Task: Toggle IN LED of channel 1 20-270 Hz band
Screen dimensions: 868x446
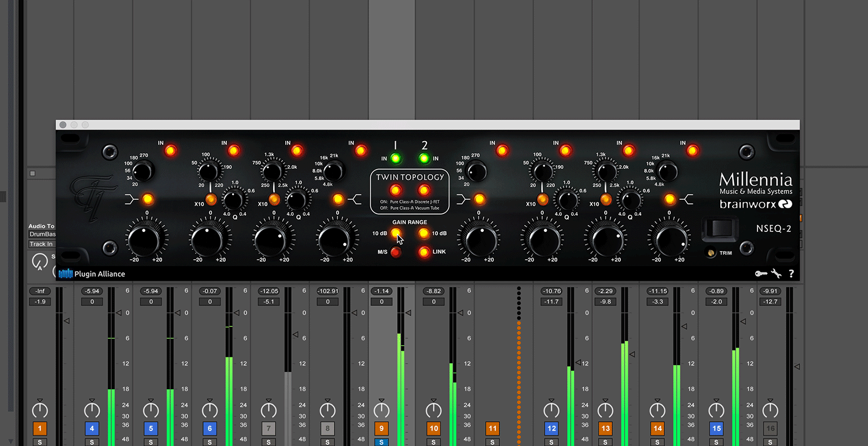Action: click(170, 151)
